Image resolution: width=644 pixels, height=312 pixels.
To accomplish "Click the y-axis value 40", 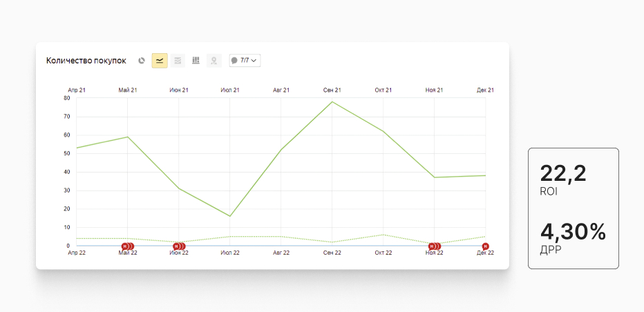I will [x=67, y=172].
